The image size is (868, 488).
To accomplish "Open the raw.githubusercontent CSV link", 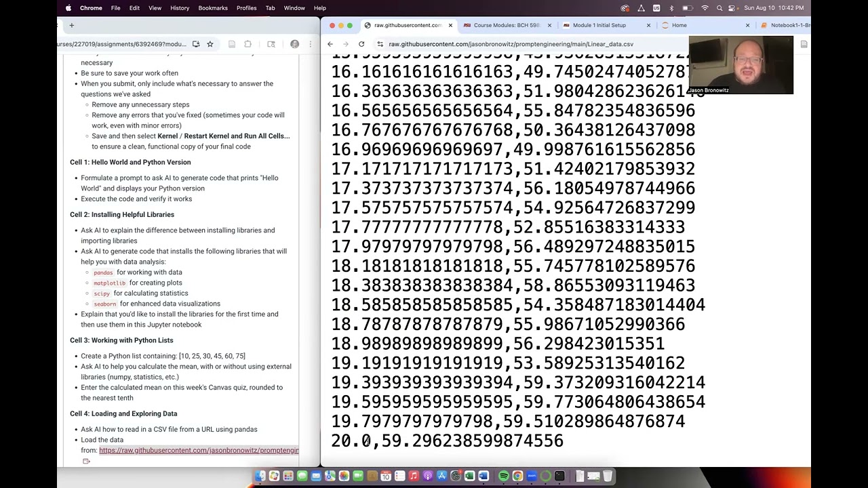I will pos(199,450).
